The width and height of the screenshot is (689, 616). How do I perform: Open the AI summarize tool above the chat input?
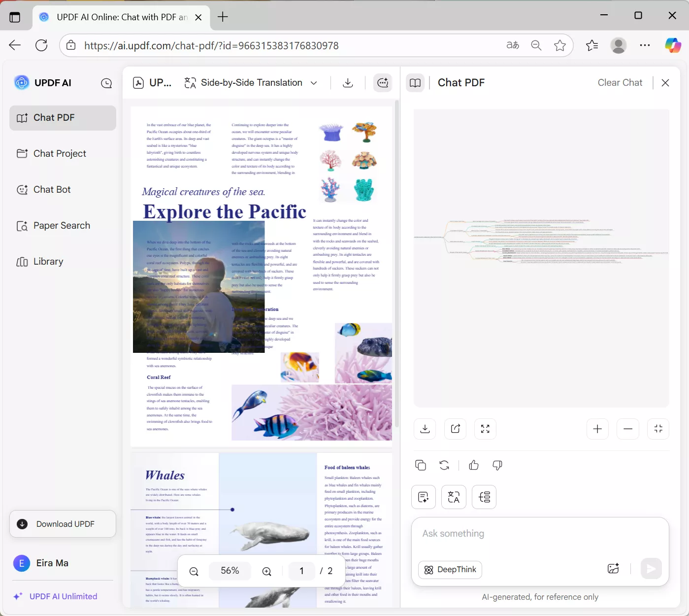pos(423,497)
